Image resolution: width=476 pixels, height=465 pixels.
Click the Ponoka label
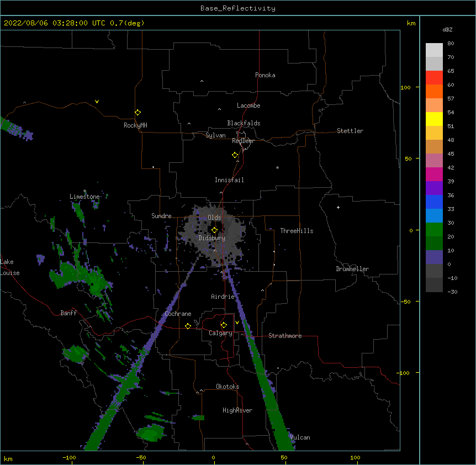265,75
